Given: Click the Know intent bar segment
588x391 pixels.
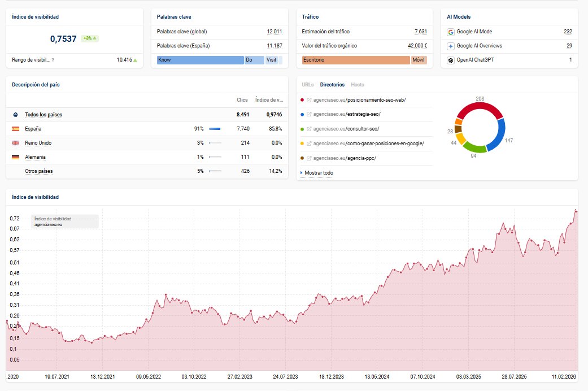Looking at the screenshot, I should pyautogui.click(x=200, y=60).
